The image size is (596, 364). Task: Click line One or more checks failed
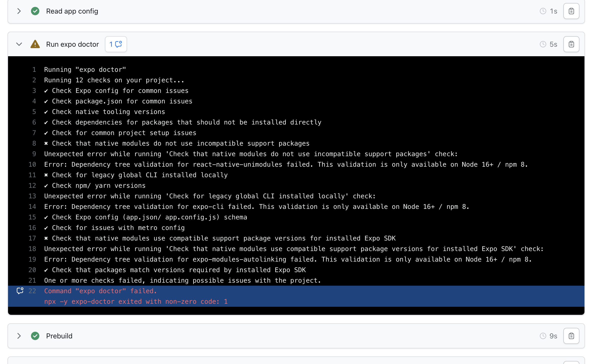(183, 280)
